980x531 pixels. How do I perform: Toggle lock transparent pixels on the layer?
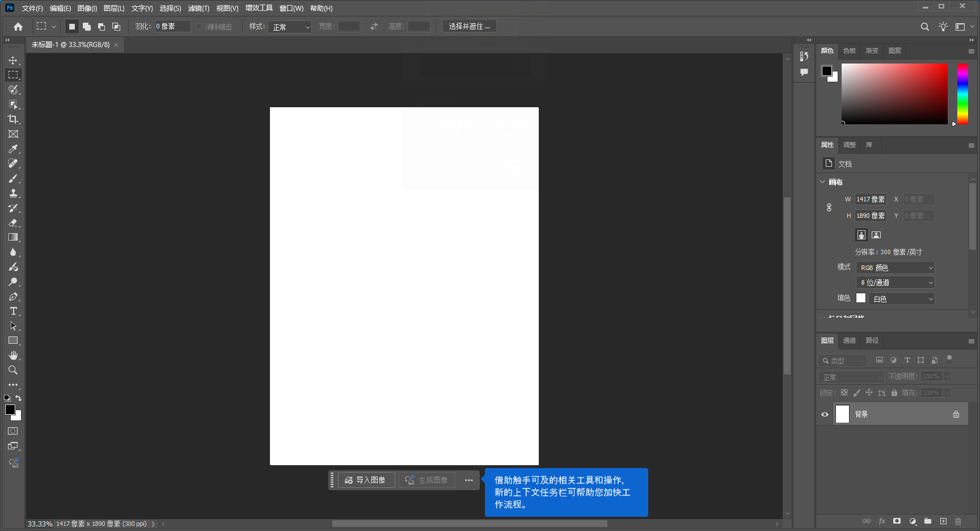pyautogui.click(x=844, y=392)
